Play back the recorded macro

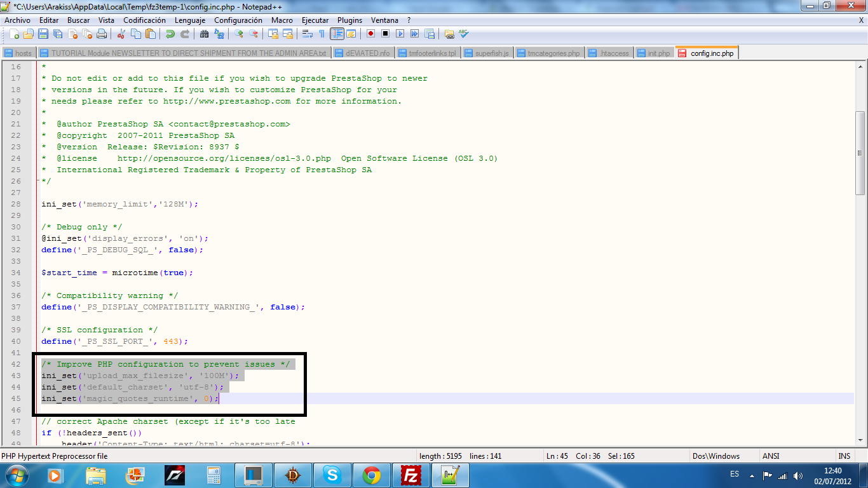click(400, 34)
